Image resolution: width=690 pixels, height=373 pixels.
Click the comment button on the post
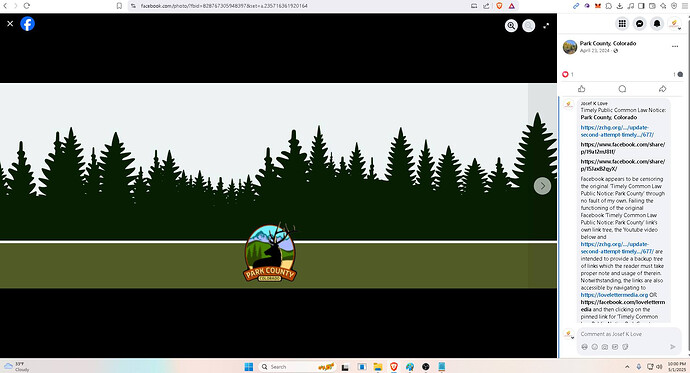[x=622, y=89]
